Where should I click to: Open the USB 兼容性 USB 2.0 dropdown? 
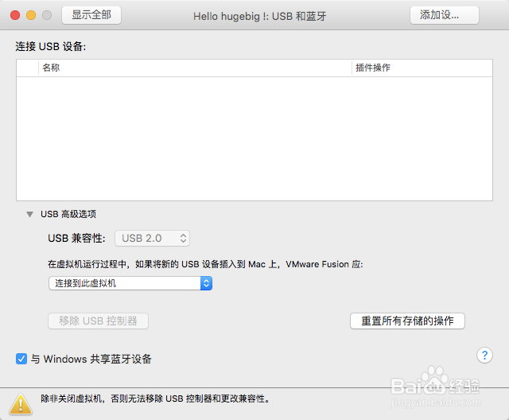(x=152, y=238)
